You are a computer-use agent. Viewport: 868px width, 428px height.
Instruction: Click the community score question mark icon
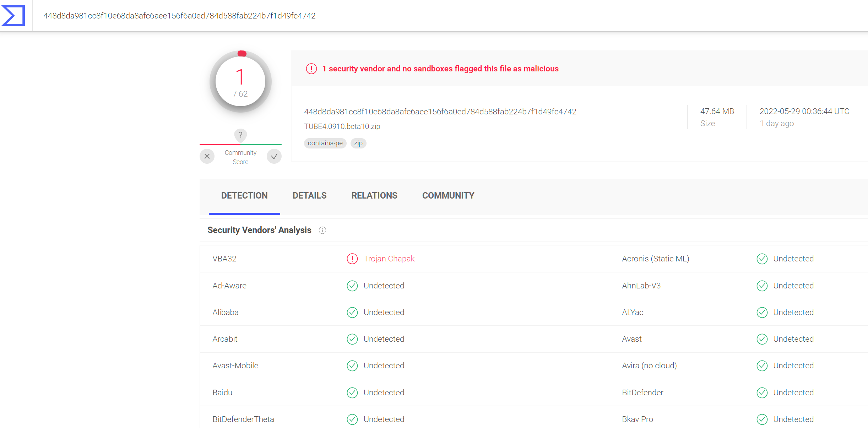click(x=240, y=135)
